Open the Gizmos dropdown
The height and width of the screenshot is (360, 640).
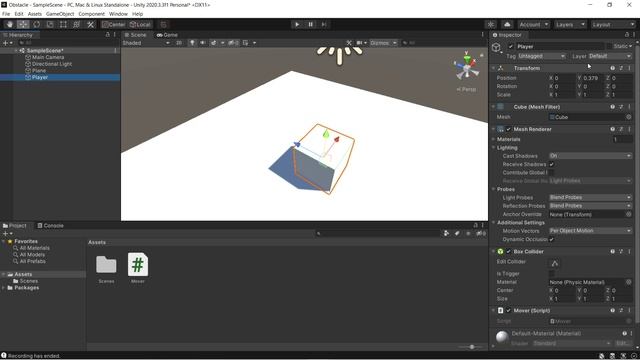[383, 43]
